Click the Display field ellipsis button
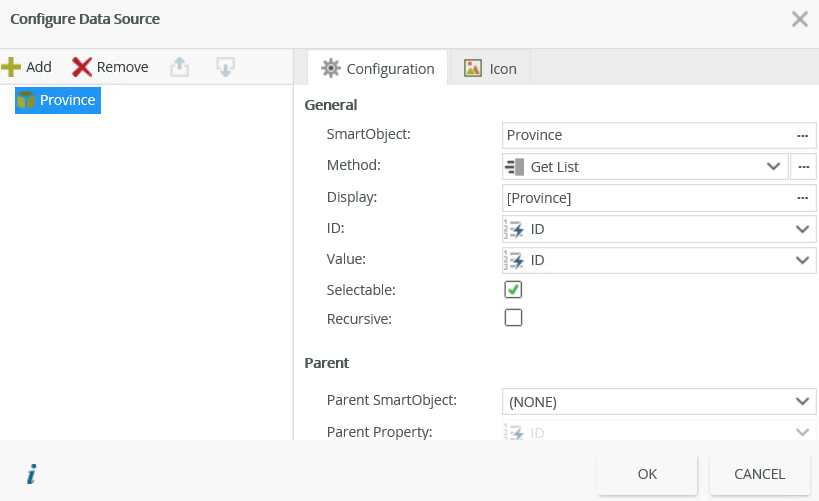 [802, 198]
